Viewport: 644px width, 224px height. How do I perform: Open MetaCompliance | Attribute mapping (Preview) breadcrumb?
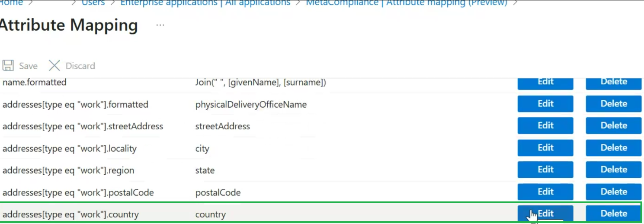pos(407,3)
